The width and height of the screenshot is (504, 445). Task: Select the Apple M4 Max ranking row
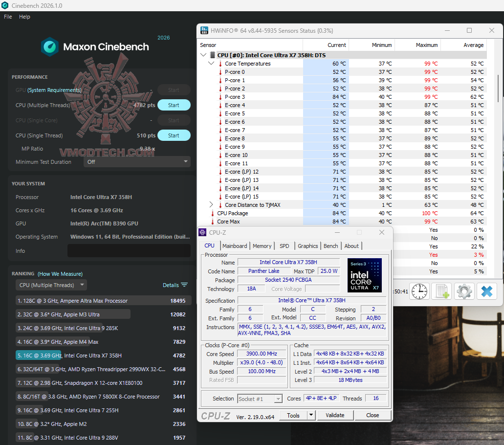[x=103, y=342]
